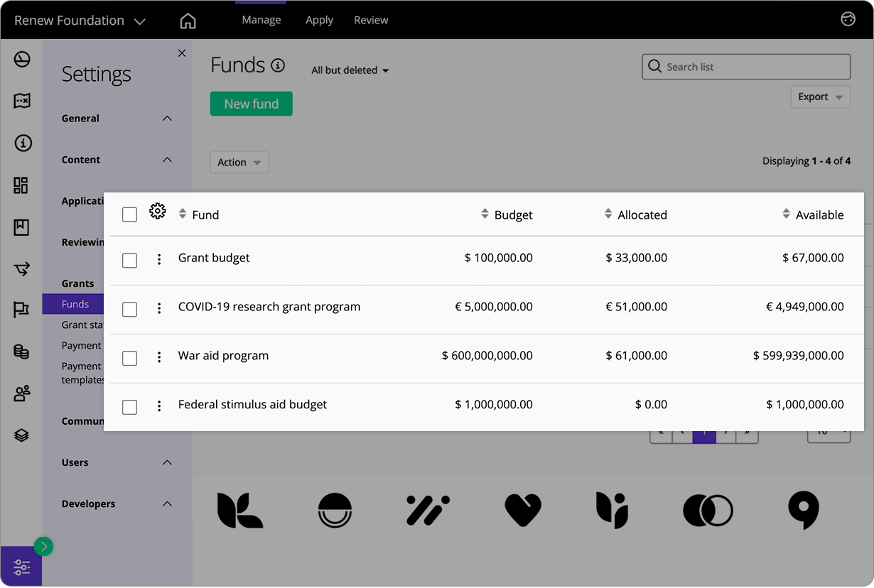
Task: Open the three-dot menu for Grant budget
Action: (158, 259)
